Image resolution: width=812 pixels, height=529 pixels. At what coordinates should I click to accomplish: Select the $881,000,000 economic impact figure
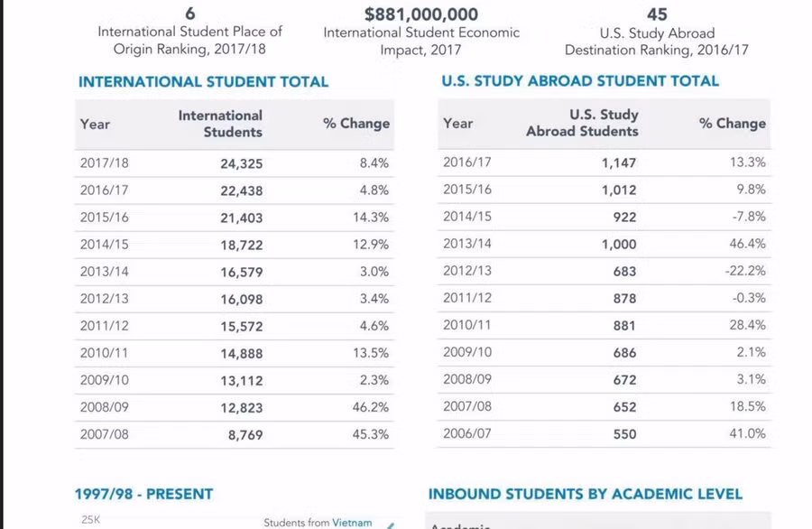tap(421, 14)
